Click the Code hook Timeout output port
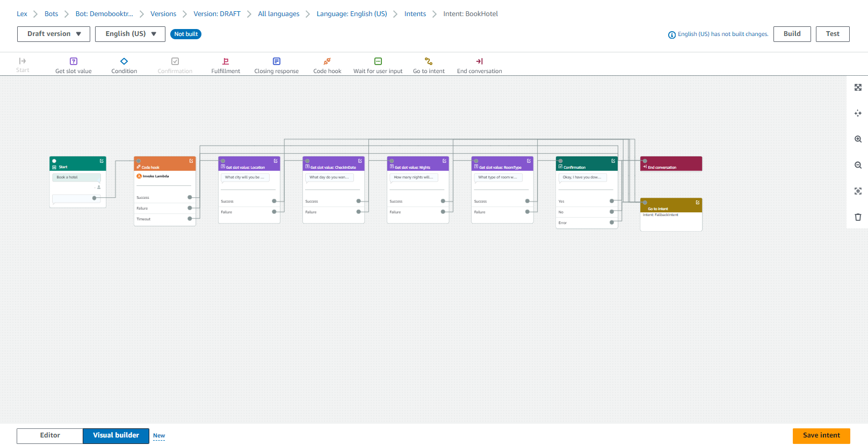Image resolution: width=868 pixels, height=445 pixels. pos(190,219)
